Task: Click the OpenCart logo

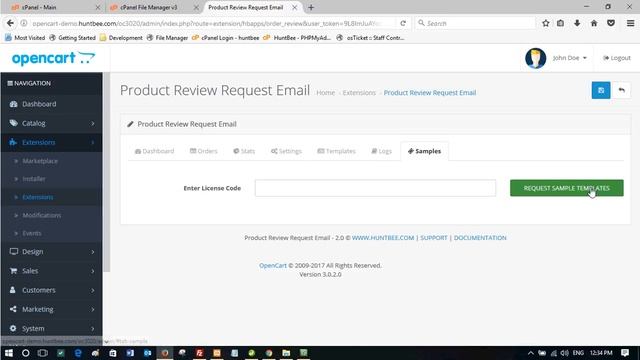Action: [x=53, y=58]
